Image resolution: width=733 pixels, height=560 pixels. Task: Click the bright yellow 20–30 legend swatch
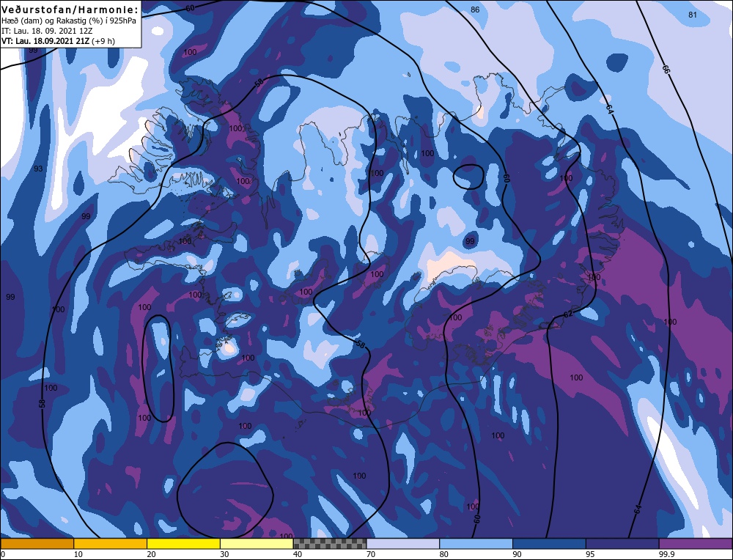pos(184,543)
